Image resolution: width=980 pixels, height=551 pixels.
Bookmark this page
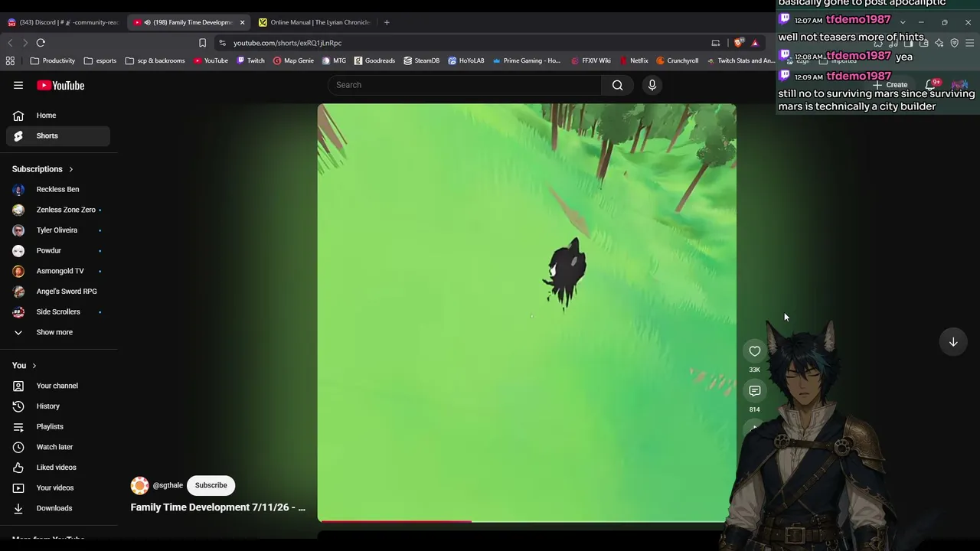(202, 43)
